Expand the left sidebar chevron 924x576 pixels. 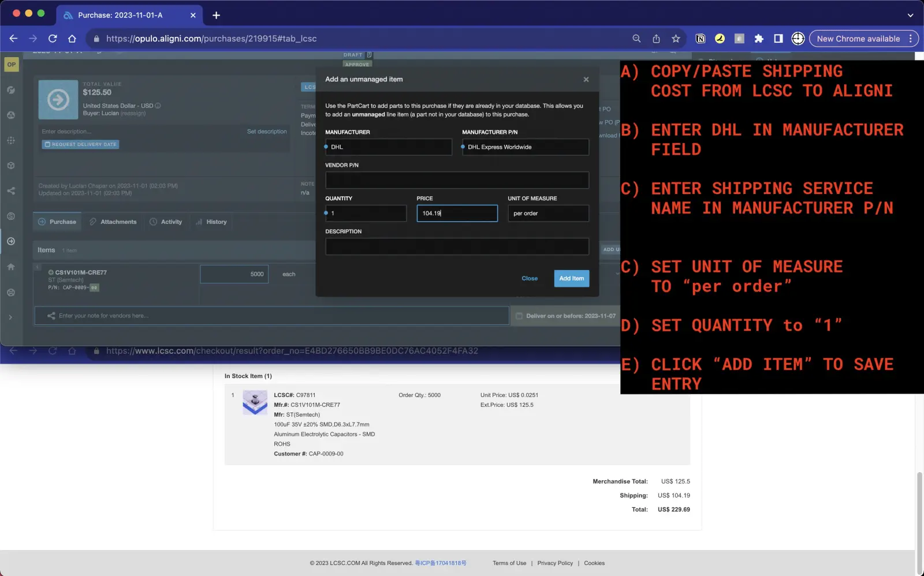point(10,317)
